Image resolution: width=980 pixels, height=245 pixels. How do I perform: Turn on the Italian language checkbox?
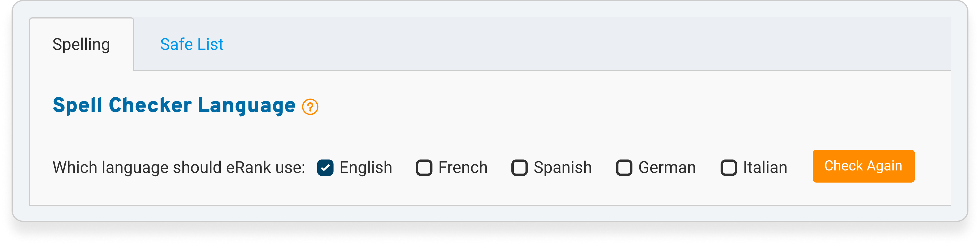(x=729, y=168)
